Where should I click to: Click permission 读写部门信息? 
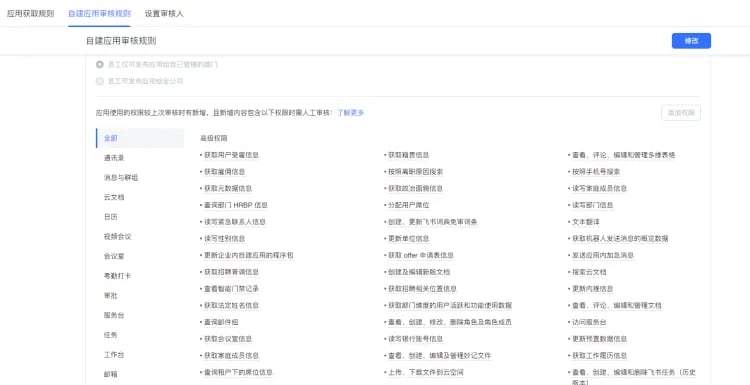(x=593, y=205)
